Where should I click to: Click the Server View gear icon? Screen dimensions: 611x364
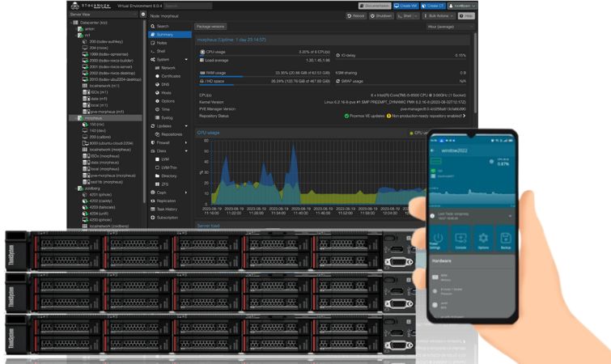click(x=143, y=15)
